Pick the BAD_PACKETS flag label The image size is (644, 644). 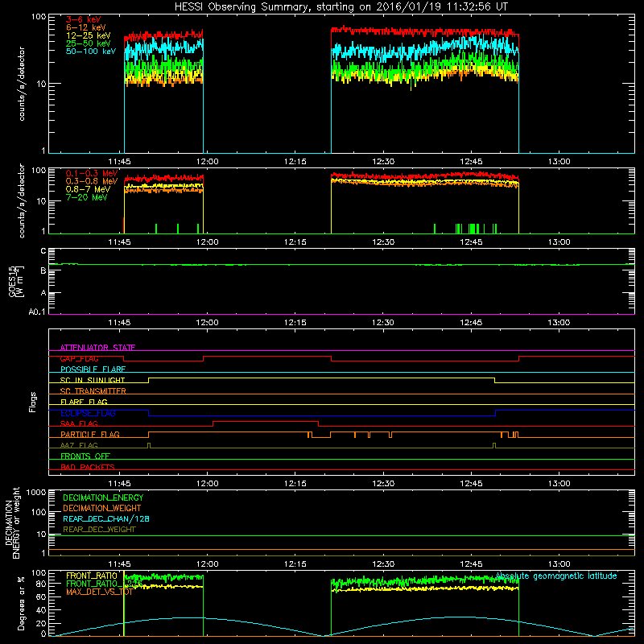point(88,467)
